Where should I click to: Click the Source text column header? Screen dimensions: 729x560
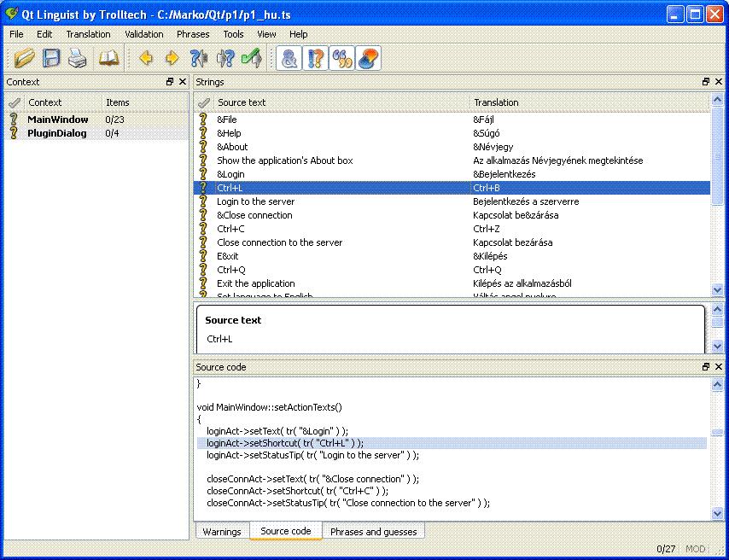(341, 102)
